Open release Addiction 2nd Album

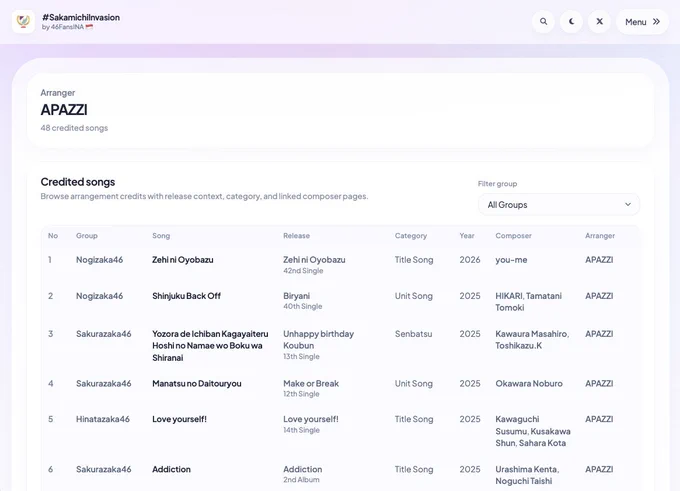point(303,474)
